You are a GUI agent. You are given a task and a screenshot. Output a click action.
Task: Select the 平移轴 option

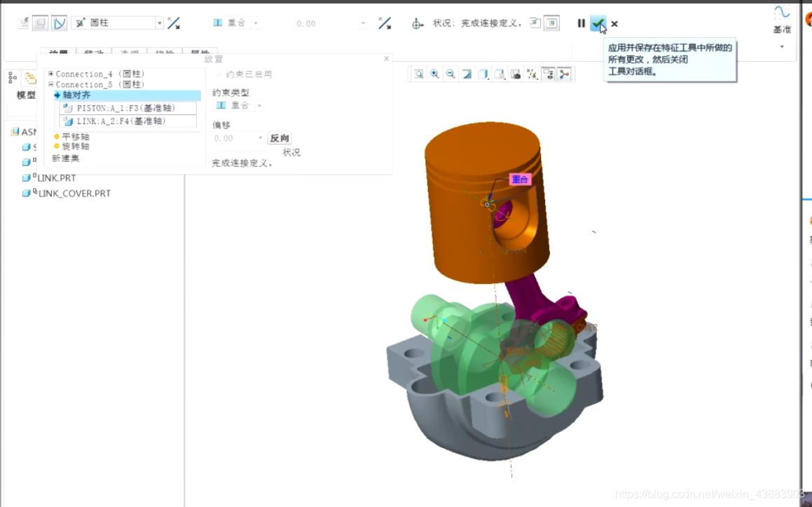click(74, 136)
